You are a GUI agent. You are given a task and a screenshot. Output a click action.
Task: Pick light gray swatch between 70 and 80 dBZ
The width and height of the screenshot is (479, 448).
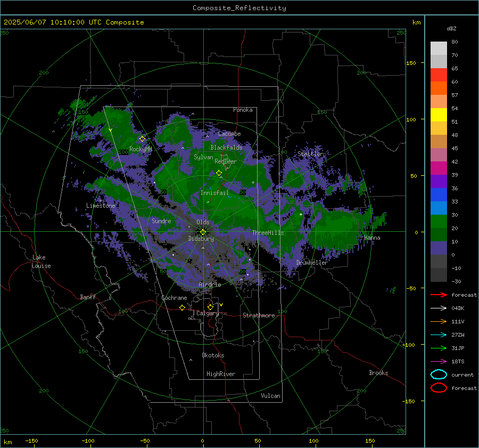pos(439,48)
